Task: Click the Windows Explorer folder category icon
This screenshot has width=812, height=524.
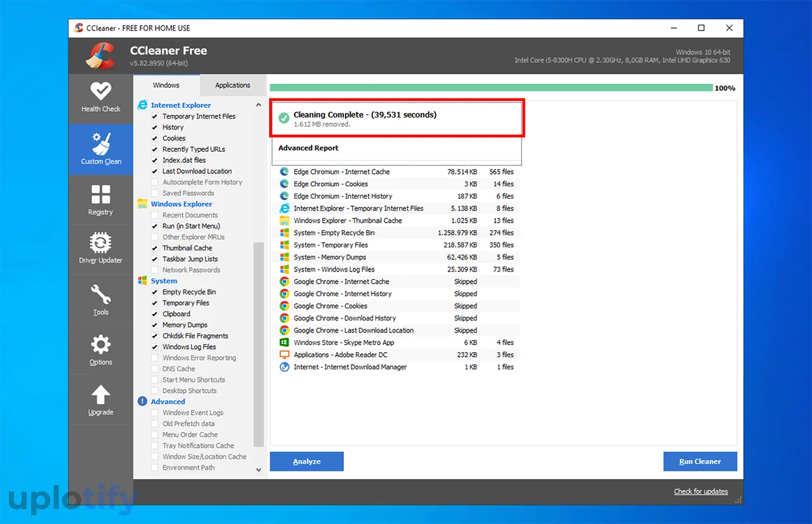Action: tap(143, 204)
